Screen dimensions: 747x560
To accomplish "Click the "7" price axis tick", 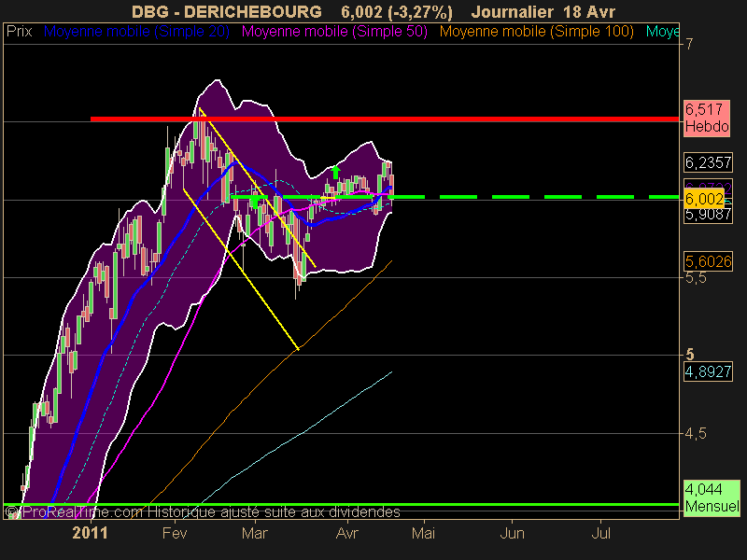I will 689,44.
